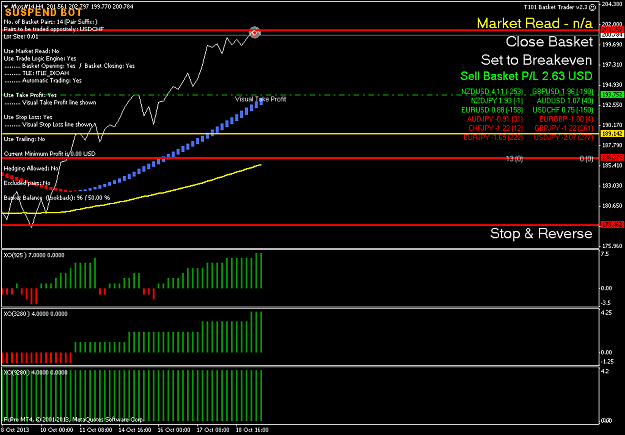This screenshot has height=435, width=625.
Task: Click the 'Use Take Profit: Yes' text
Action: coord(30,95)
